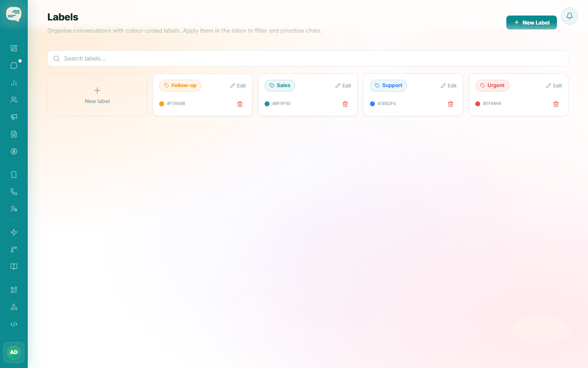Delete the Support label via trash icon
This screenshot has height=368, width=588.
[x=450, y=104]
